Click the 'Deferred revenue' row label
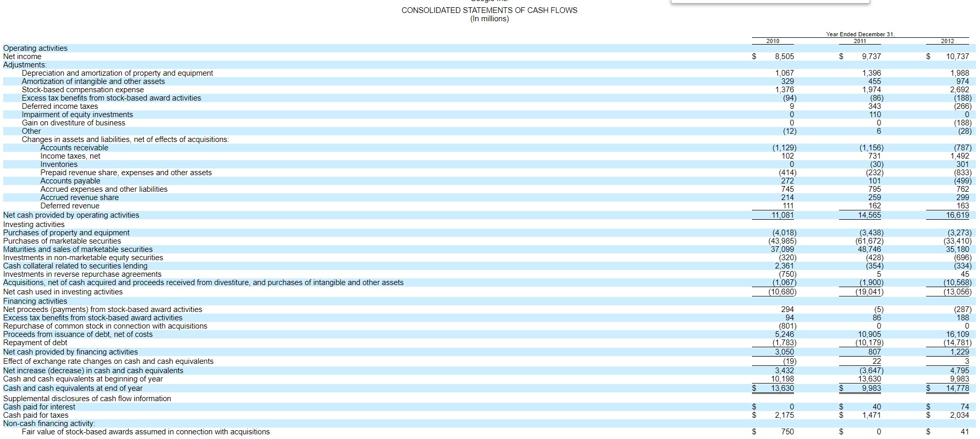This screenshot has width=980, height=439. click(70, 206)
